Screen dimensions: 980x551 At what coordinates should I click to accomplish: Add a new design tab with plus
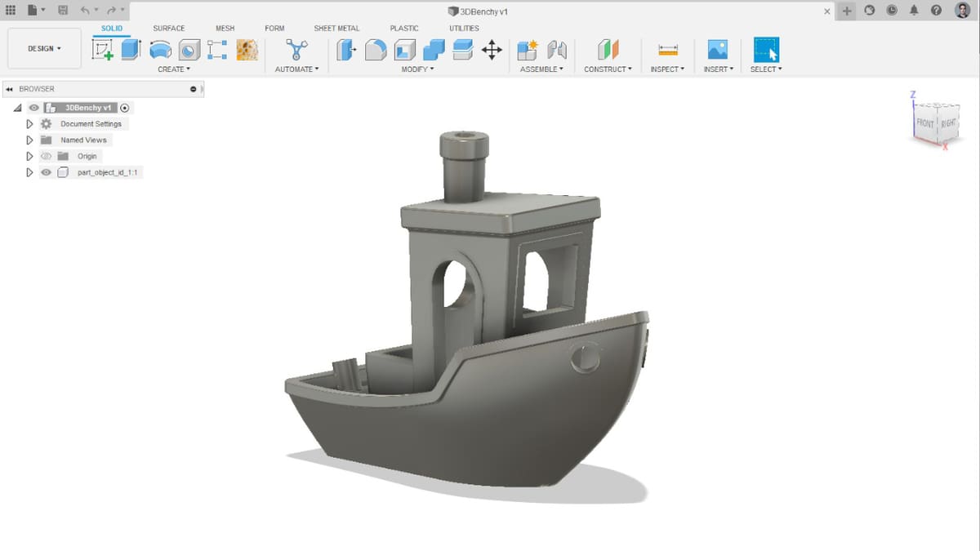coord(847,11)
